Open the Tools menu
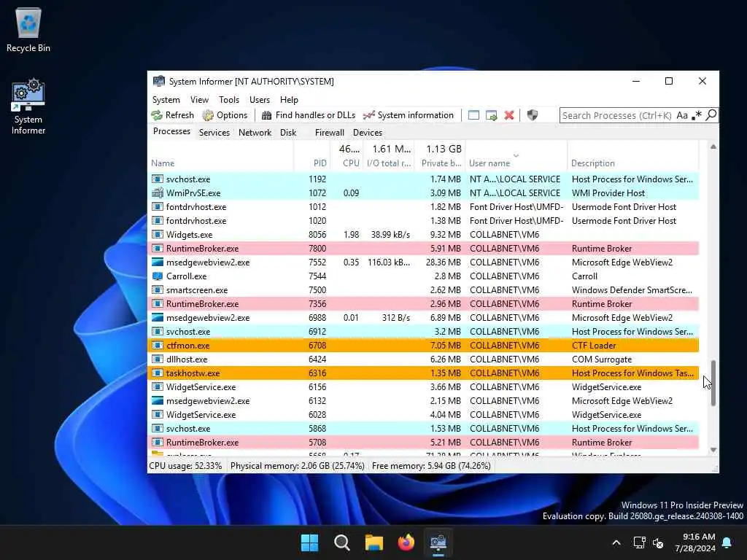This screenshot has height=560, width=747. (228, 99)
